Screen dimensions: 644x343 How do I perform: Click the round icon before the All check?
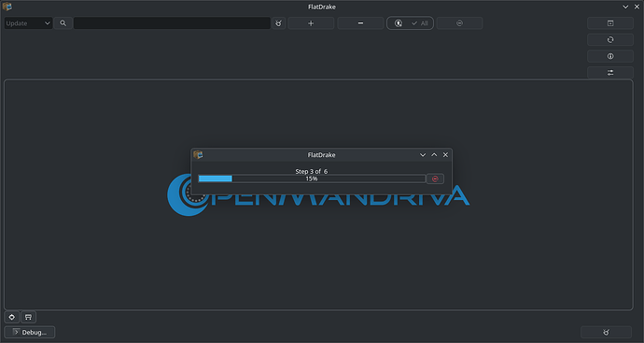coord(398,23)
